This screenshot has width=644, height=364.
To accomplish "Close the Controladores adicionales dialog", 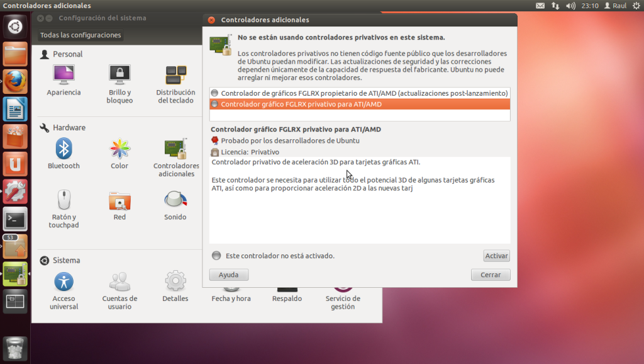I will pos(211,20).
